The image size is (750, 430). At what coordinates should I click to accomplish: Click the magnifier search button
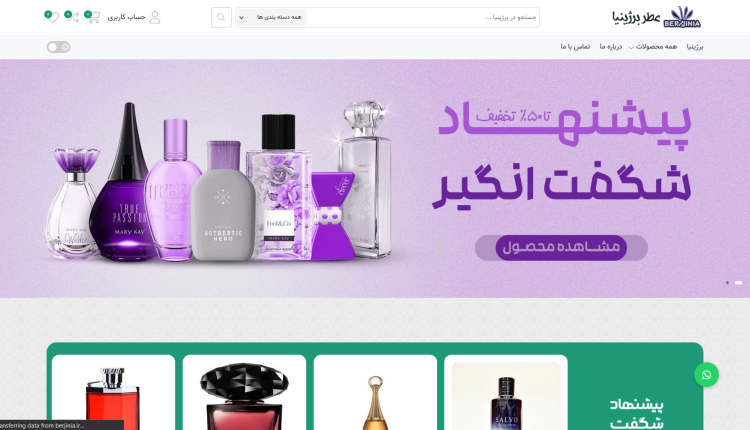pyautogui.click(x=221, y=18)
